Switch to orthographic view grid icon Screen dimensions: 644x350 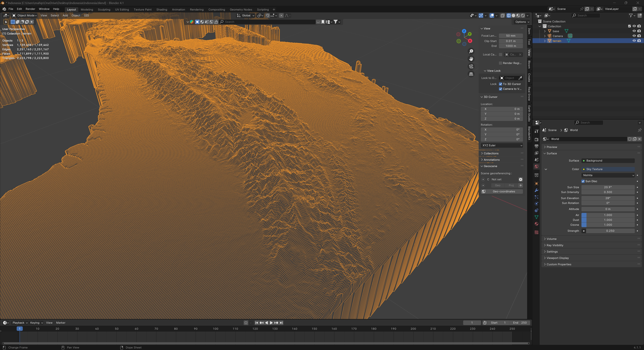(x=471, y=74)
